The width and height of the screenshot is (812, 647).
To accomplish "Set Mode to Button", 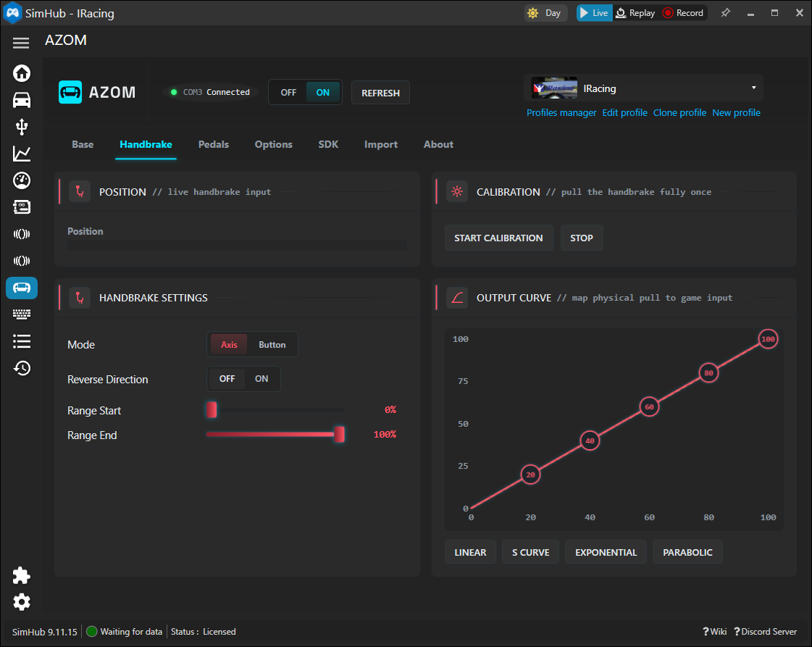I will pyautogui.click(x=272, y=344).
